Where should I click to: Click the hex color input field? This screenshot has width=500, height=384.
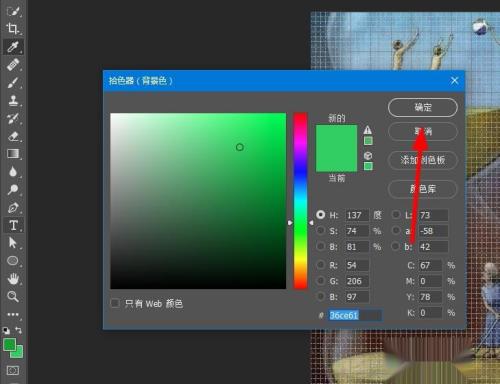(355, 315)
